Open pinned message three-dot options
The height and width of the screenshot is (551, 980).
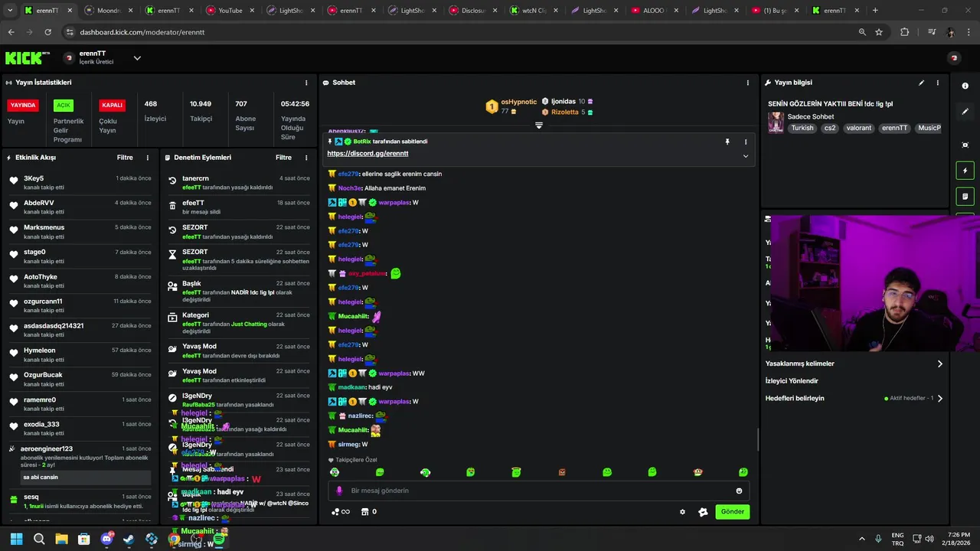coord(746,142)
